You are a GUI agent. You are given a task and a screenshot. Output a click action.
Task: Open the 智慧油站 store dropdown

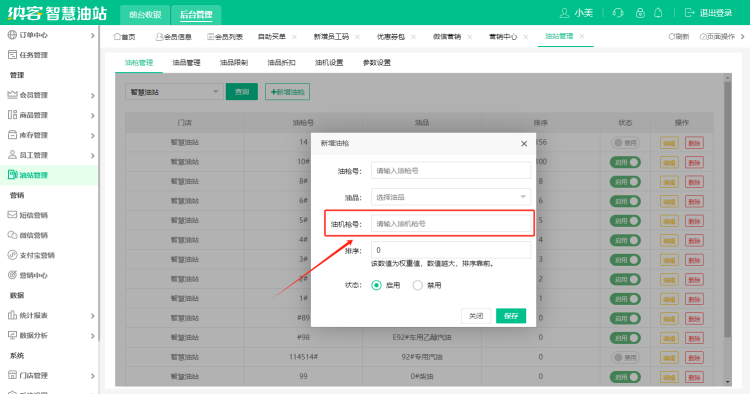(174, 92)
